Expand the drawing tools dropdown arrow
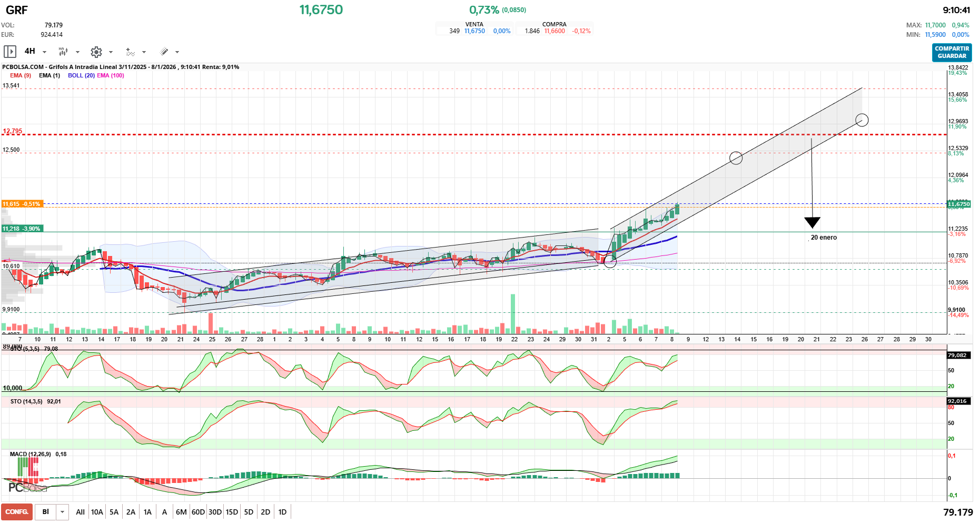 177,52
